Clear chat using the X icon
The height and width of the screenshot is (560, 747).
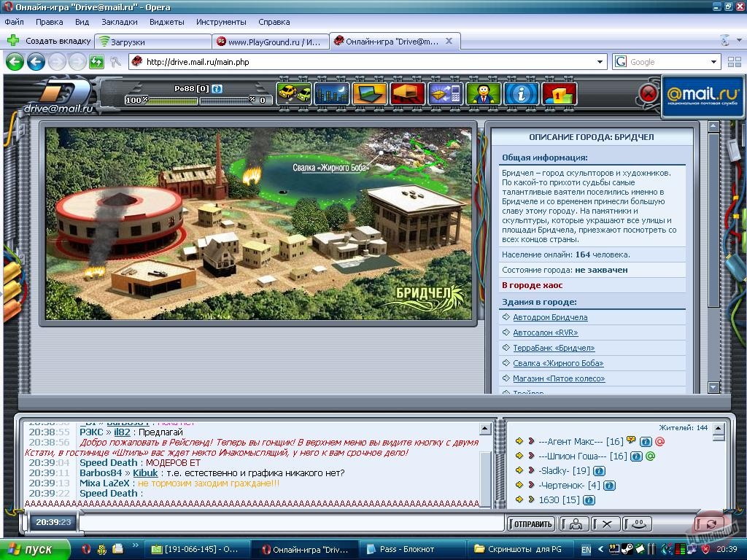[x=608, y=524]
